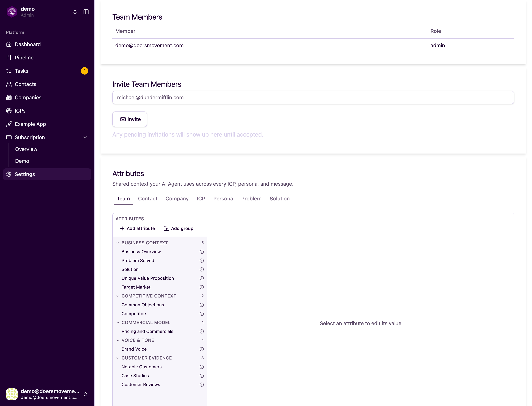The image size is (532, 406).
Task: Click info icon for Competitors
Action: pyautogui.click(x=202, y=314)
